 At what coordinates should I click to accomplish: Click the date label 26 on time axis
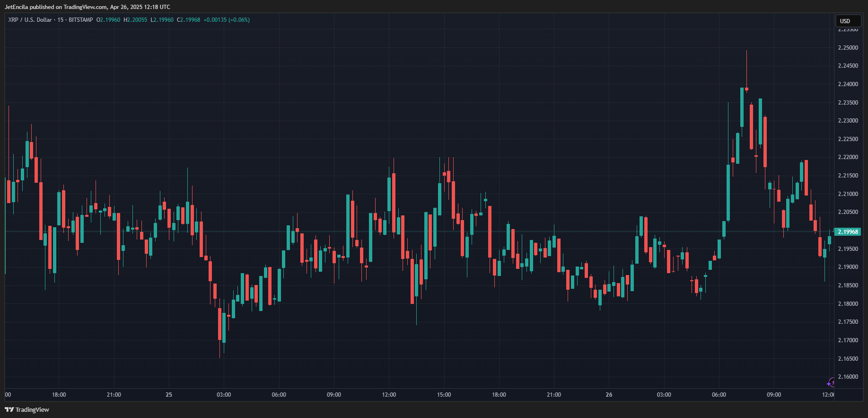tap(609, 395)
